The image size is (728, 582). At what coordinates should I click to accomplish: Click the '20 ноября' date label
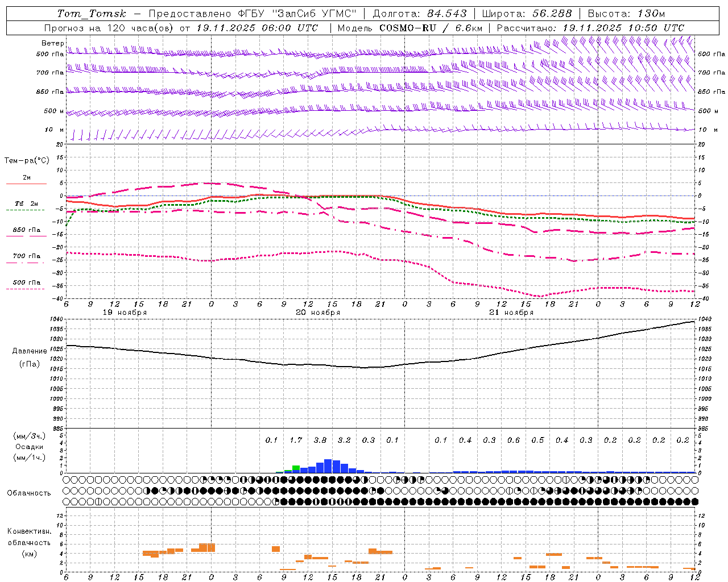point(318,313)
